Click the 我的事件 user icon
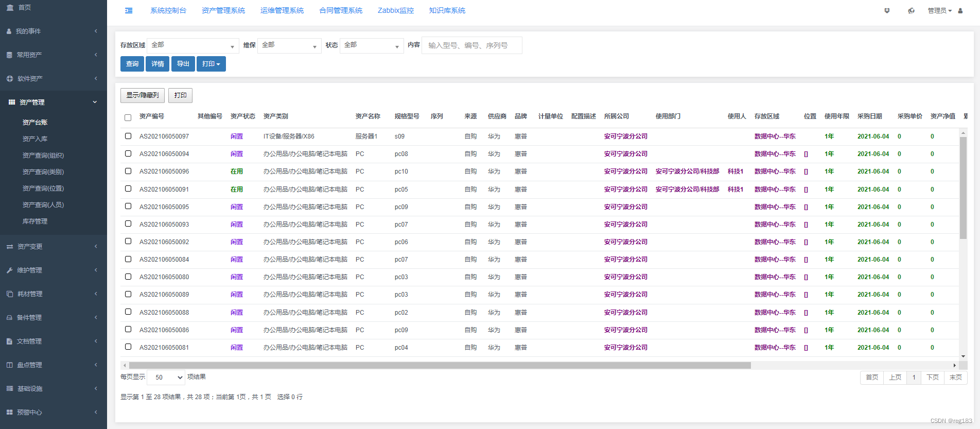The width and height of the screenshot is (980, 429). pyautogui.click(x=9, y=31)
